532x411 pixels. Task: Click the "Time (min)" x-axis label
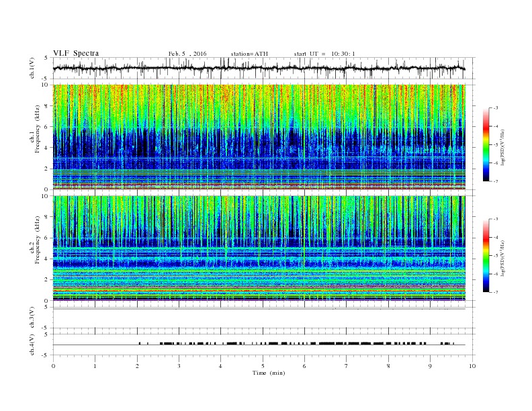click(x=269, y=373)
